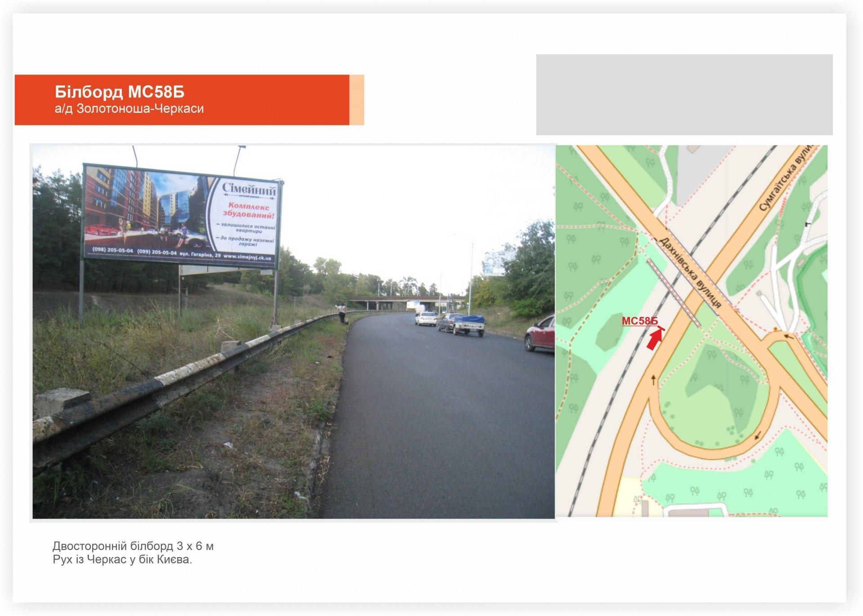Screen dimensions: 863x616
Task: Click the diagonal arrow on the loop ramp bottom
Action: click(x=758, y=435)
